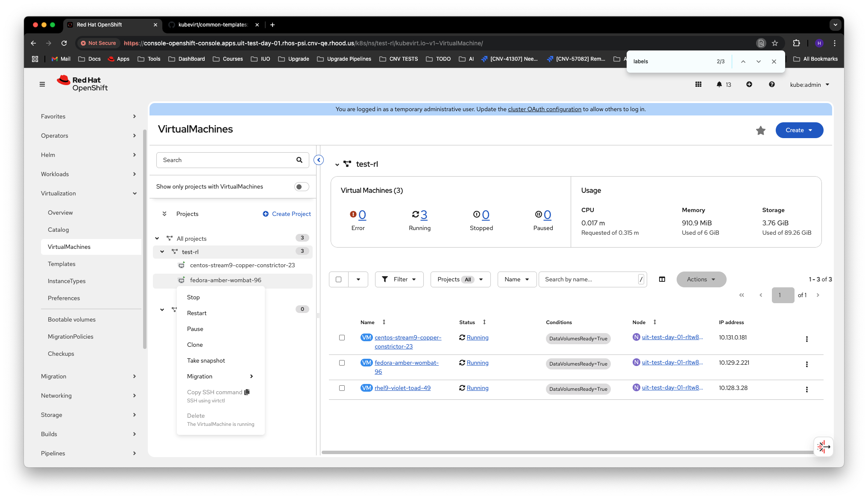The height and width of the screenshot is (499, 868).
Task: Check the fedora-amber-wombat-96 row checkbox
Action: (342, 363)
